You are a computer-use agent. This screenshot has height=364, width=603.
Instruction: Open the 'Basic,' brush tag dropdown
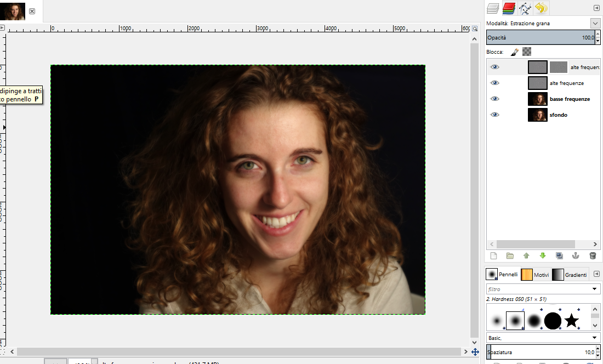point(595,338)
